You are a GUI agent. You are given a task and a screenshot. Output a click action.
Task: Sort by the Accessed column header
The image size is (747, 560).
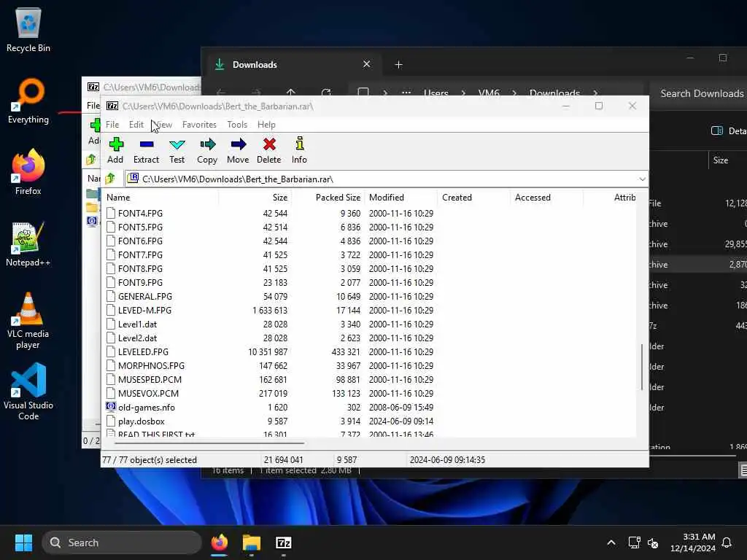[x=546, y=197]
